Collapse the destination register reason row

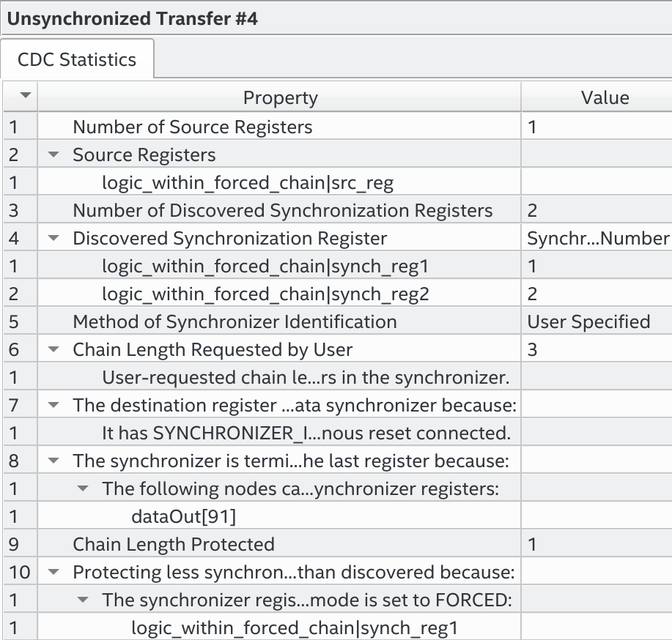point(54,406)
